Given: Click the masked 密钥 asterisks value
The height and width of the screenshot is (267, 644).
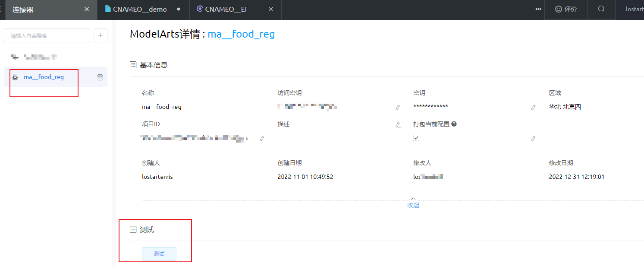Looking at the screenshot, I should (x=430, y=107).
